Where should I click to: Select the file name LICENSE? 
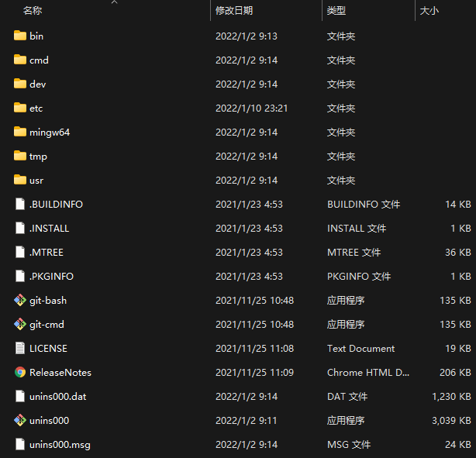click(48, 348)
